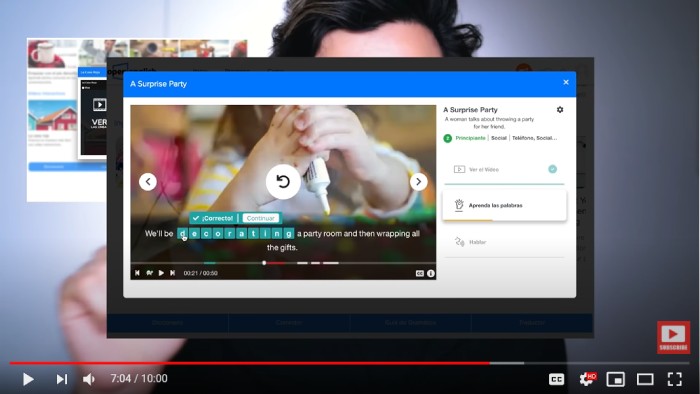Open lesson player info icon
Image resolution: width=700 pixels, height=394 pixels.
coord(431,274)
